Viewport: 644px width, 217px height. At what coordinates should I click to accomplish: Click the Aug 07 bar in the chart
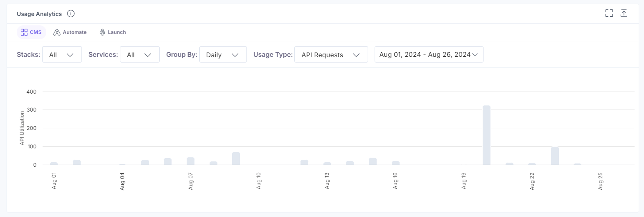click(x=191, y=161)
